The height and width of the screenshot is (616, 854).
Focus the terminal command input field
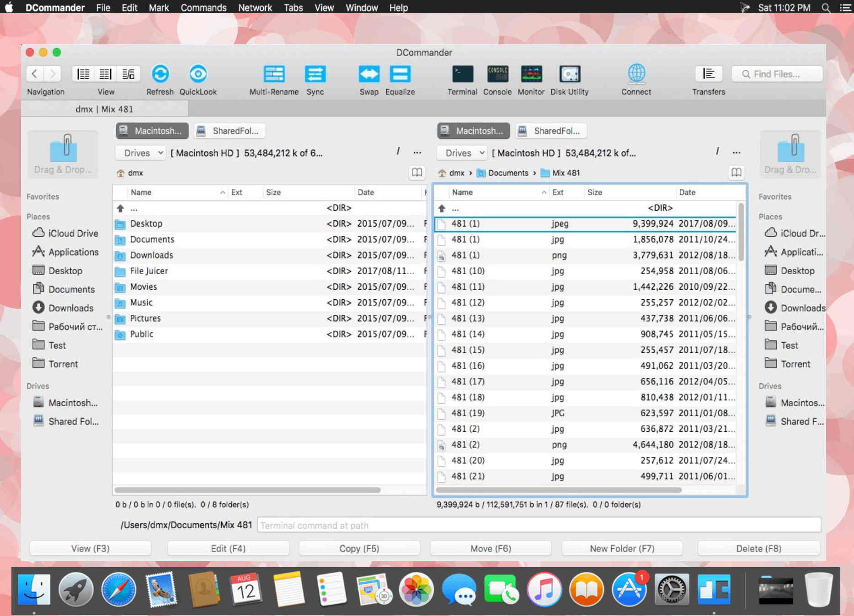pos(539,525)
